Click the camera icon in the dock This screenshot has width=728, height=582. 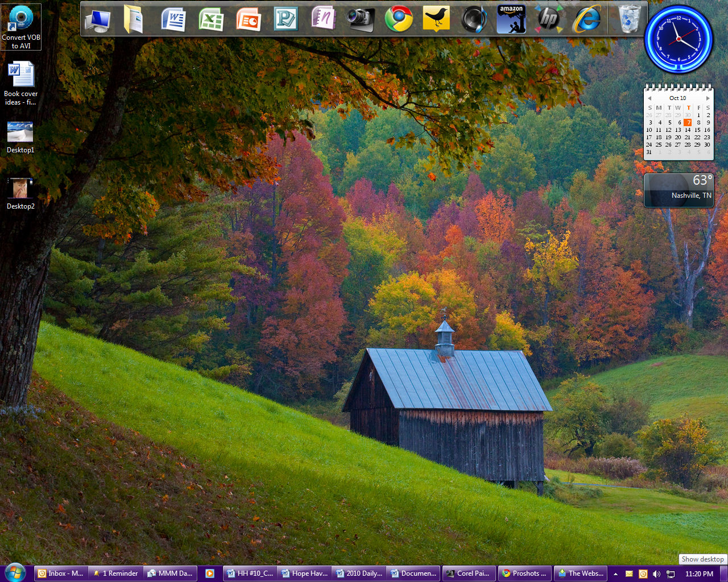click(361, 19)
